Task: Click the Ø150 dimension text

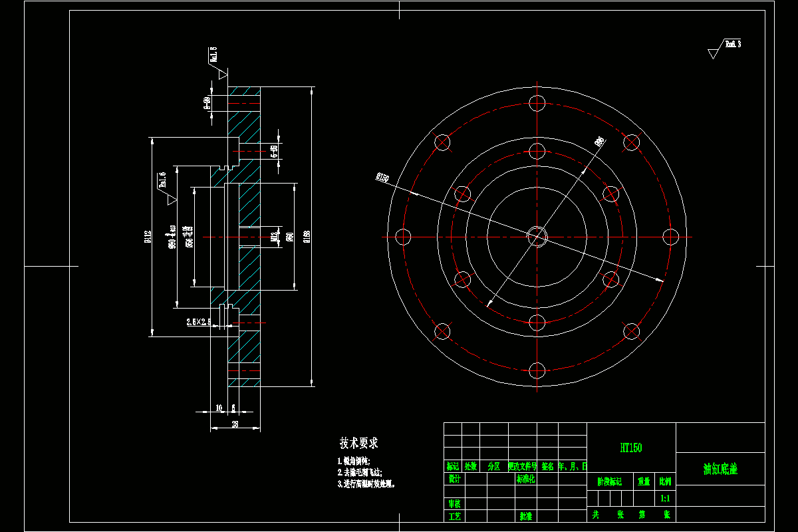Action: [x=382, y=177]
